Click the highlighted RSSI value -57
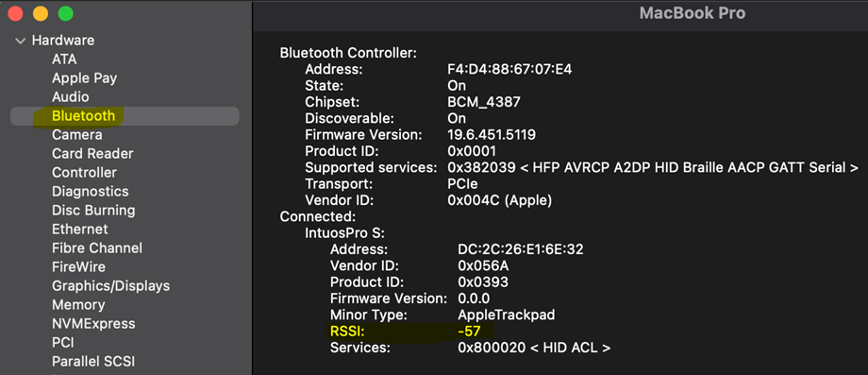 tap(468, 332)
